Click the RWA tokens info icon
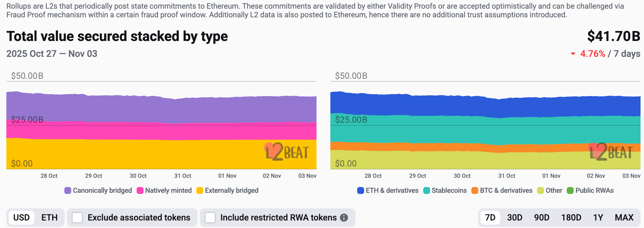Viewport: 644px width, 228px height. tap(344, 218)
